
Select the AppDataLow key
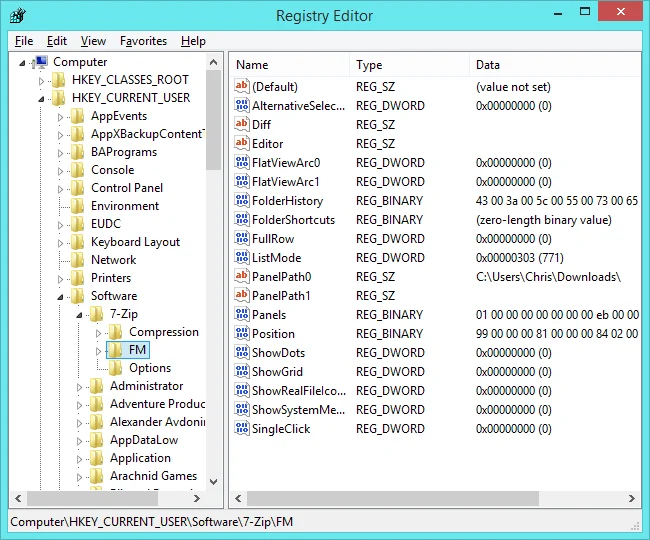click(144, 440)
